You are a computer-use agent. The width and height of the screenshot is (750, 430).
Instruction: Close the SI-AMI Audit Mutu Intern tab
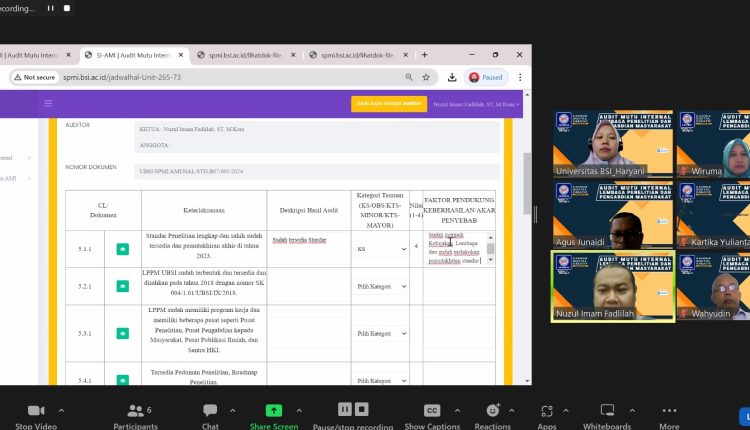coord(181,55)
